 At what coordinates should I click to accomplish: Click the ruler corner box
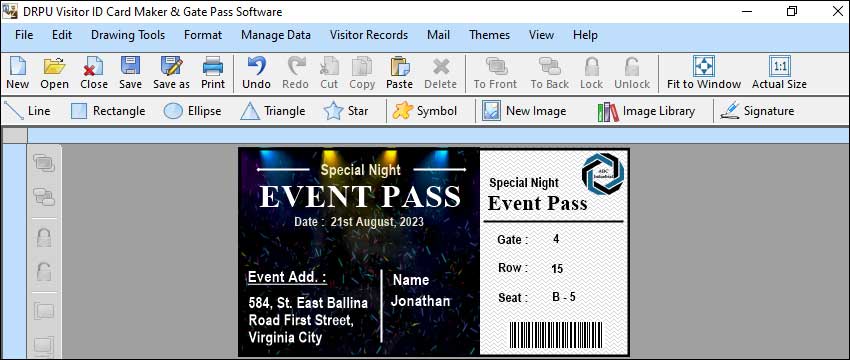(x=15, y=136)
